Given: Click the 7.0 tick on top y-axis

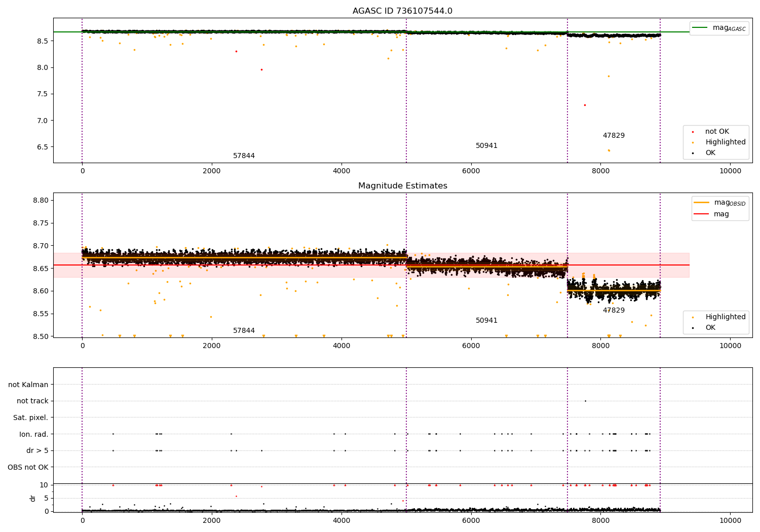Looking at the screenshot, I should pyautogui.click(x=42, y=121).
